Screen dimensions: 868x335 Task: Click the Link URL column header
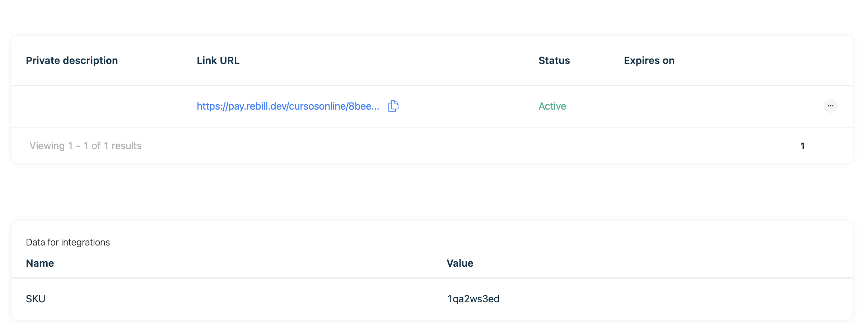point(218,60)
